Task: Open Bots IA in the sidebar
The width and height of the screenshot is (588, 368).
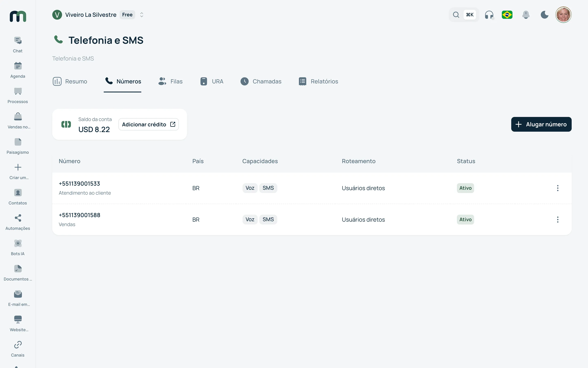Action: (18, 247)
